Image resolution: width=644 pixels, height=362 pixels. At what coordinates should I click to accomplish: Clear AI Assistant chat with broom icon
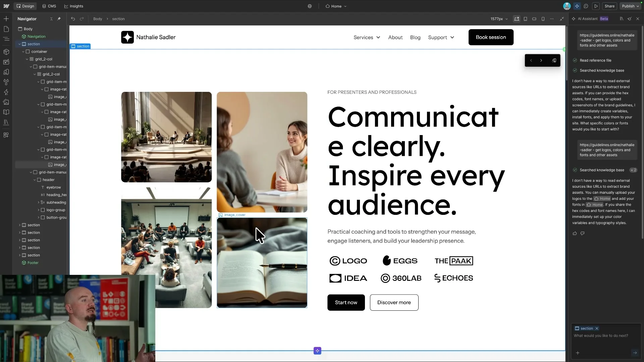coord(630,19)
